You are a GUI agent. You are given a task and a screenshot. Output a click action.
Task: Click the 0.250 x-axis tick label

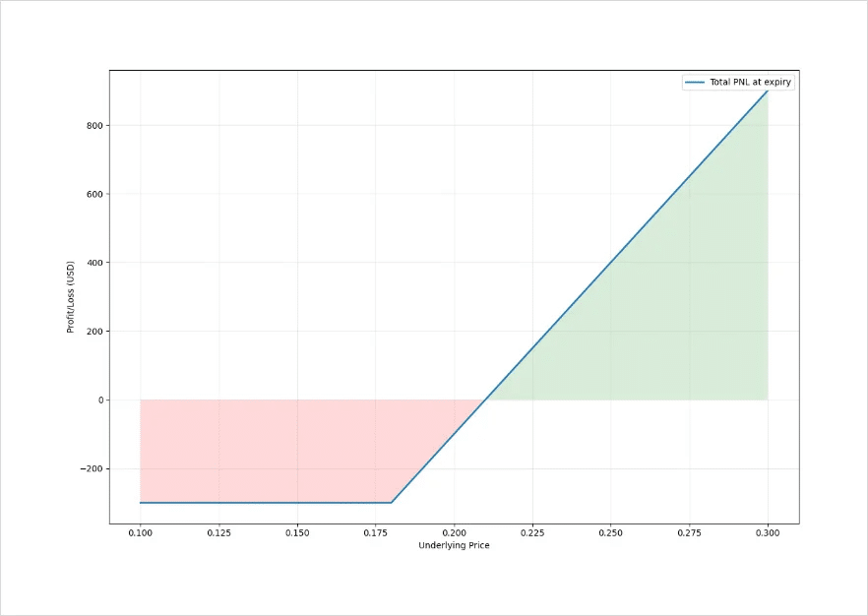pyautogui.click(x=610, y=533)
